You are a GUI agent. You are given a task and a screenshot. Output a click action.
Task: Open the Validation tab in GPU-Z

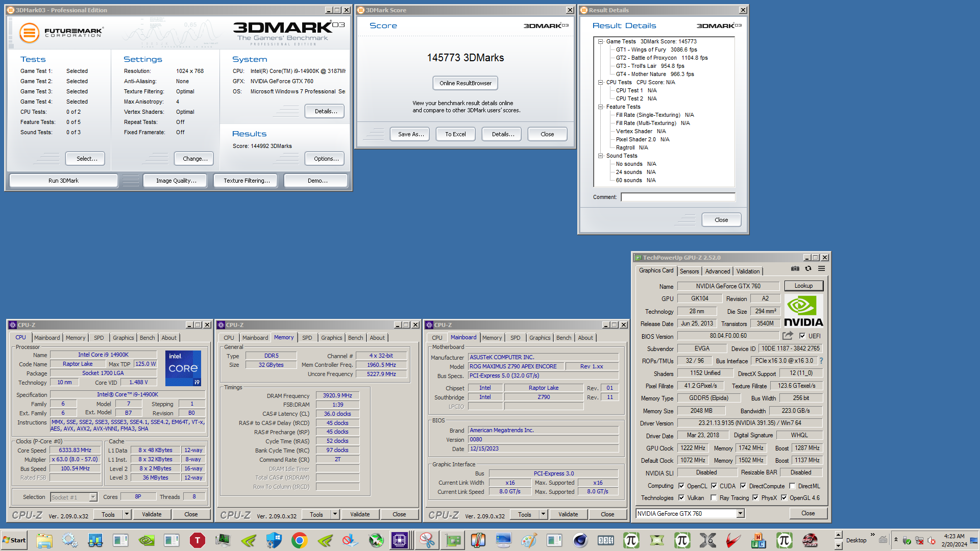(x=748, y=271)
